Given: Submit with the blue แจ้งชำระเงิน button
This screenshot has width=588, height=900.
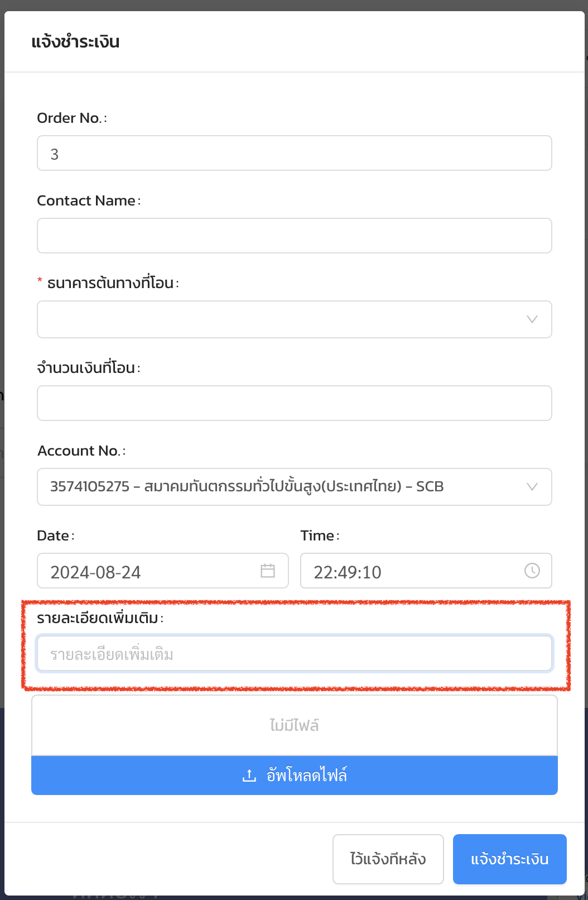Looking at the screenshot, I should click(510, 859).
